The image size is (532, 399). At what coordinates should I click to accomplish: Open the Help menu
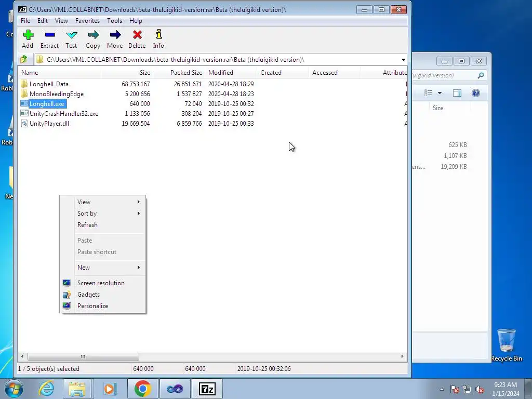[136, 21]
